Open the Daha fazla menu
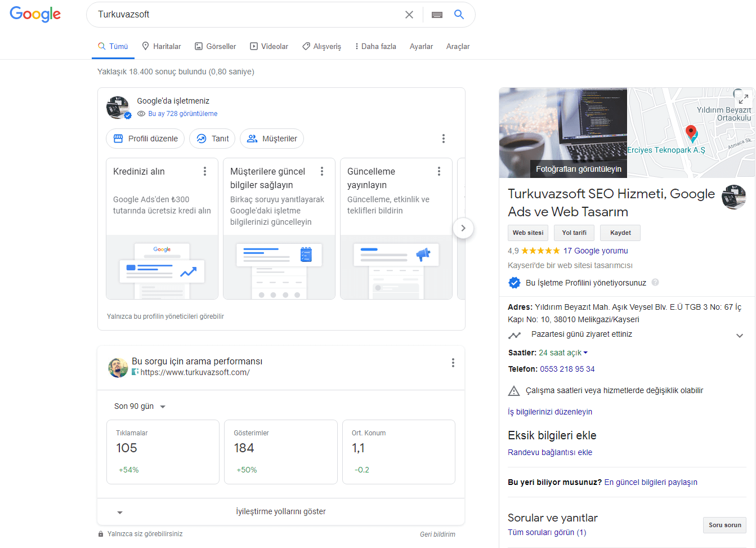 [375, 46]
